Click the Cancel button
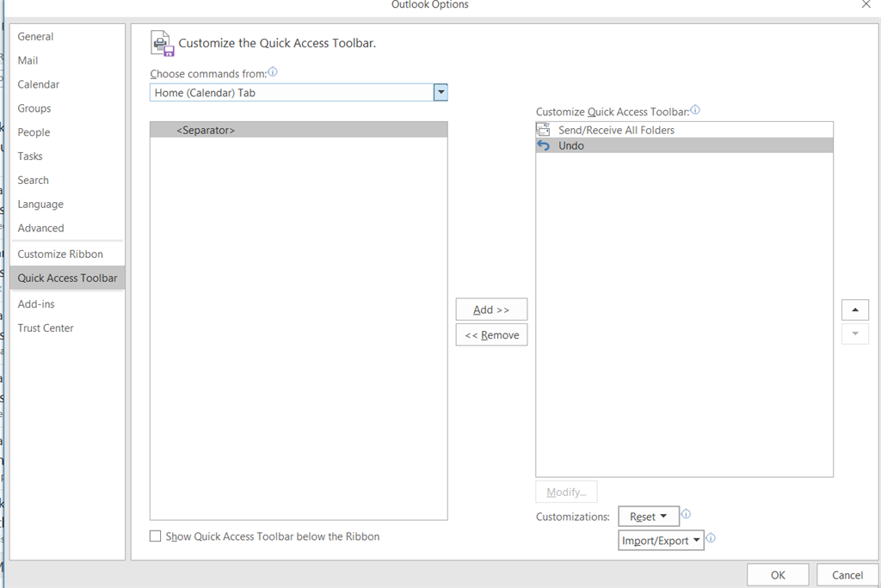 (x=847, y=575)
